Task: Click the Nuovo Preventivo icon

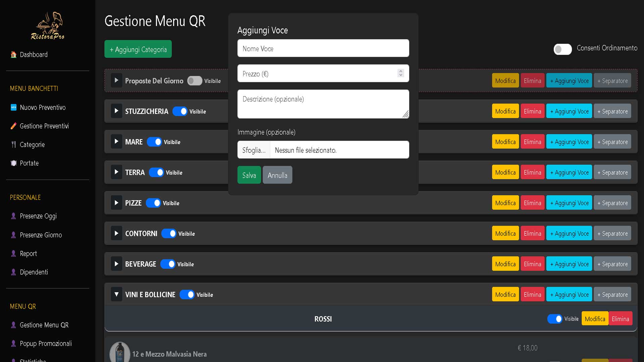Action: (13, 107)
